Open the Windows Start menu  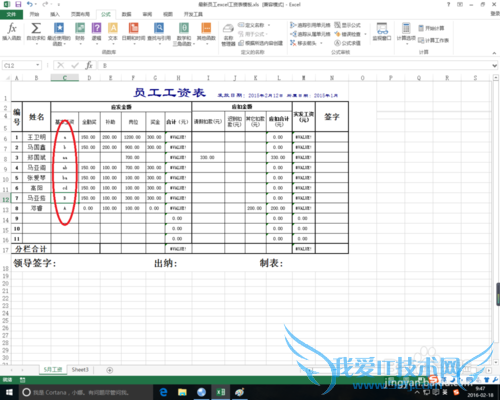coord(9,392)
